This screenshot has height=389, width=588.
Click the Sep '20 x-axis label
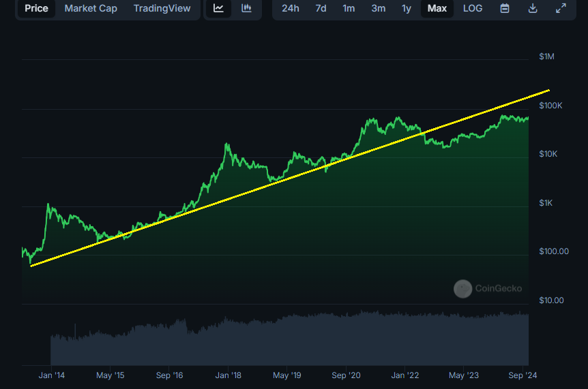point(346,375)
